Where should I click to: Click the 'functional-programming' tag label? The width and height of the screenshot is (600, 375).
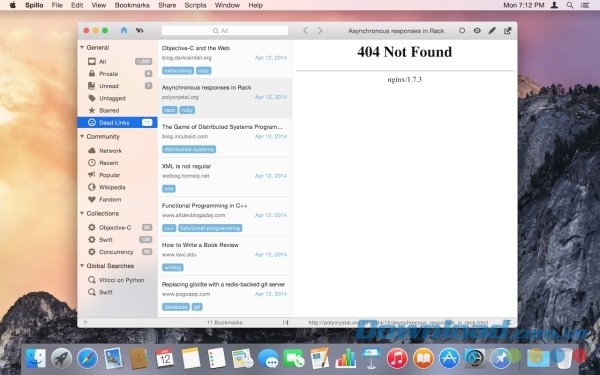[x=210, y=228]
